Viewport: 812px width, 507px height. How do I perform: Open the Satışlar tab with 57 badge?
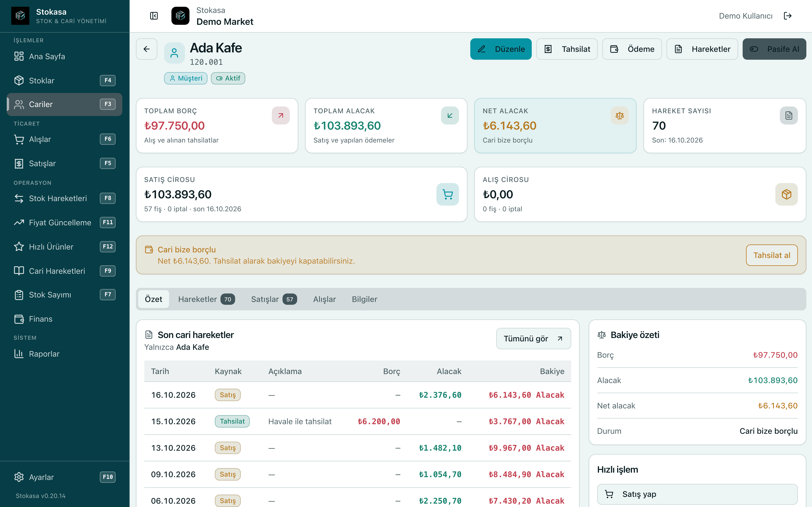pos(274,299)
